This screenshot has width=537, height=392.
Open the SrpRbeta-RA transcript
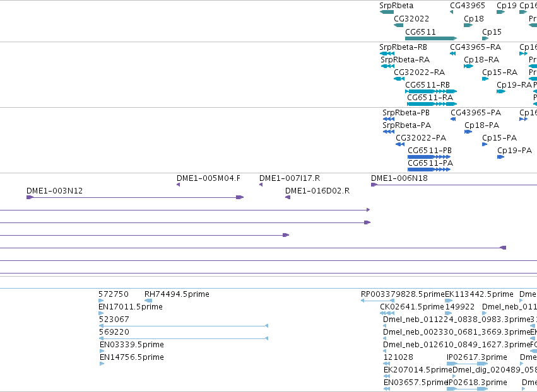tap(387, 66)
